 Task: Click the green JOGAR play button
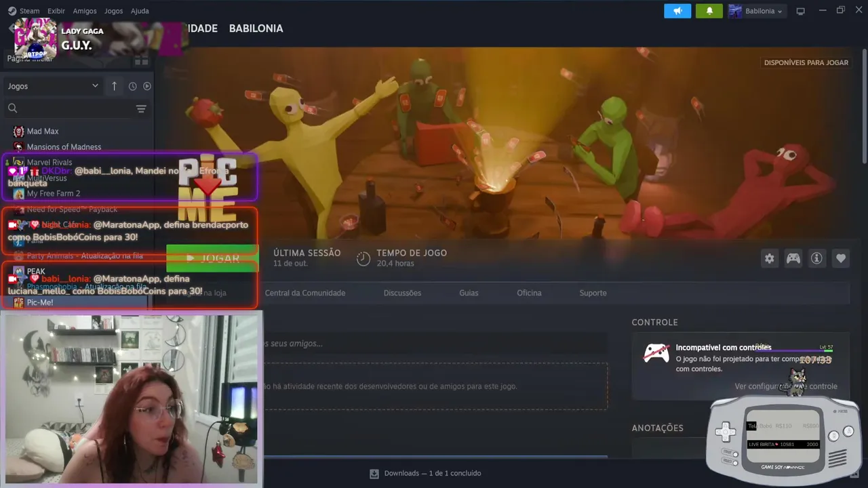212,258
